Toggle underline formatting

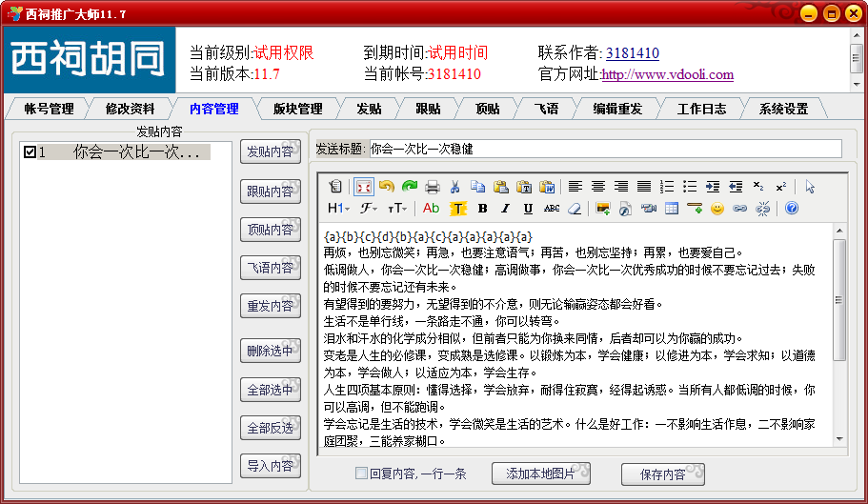coord(528,209)
